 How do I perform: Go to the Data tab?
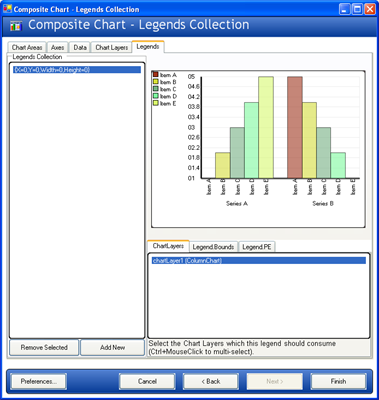(80, 47)
